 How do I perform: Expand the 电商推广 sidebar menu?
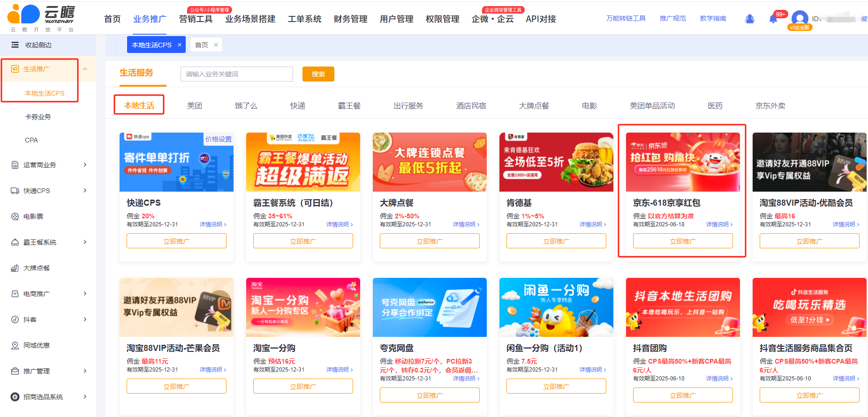[x=85, y=294]
